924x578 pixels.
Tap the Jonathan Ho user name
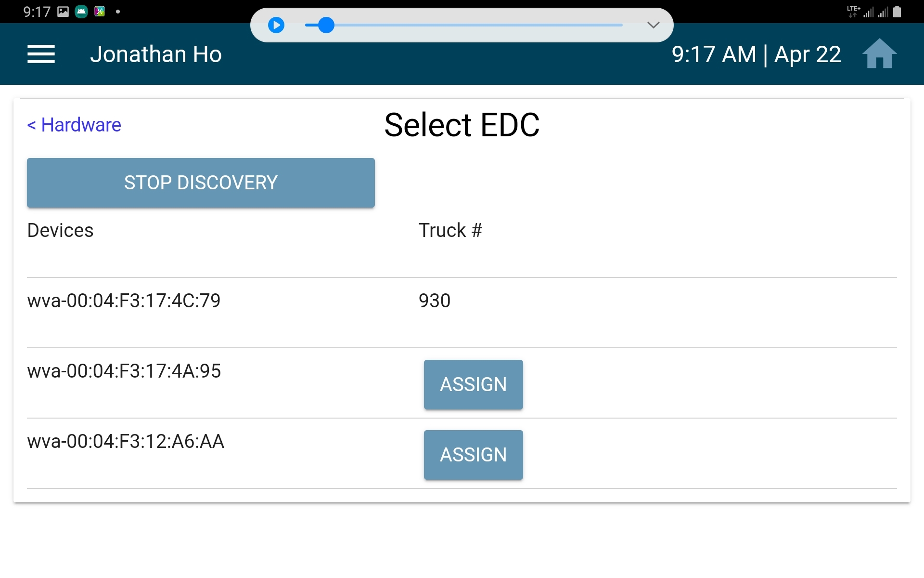tap(156, 54)
